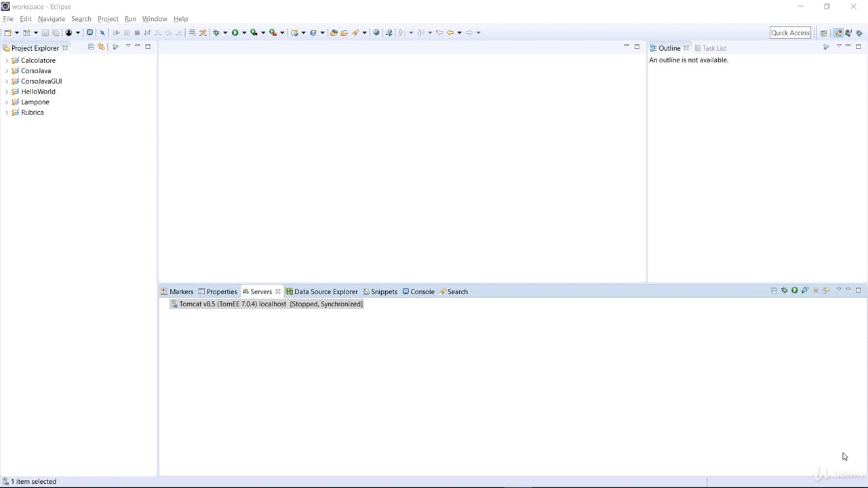
Task: Collapse all in Project Explorer toolbar
Action: 91,47
